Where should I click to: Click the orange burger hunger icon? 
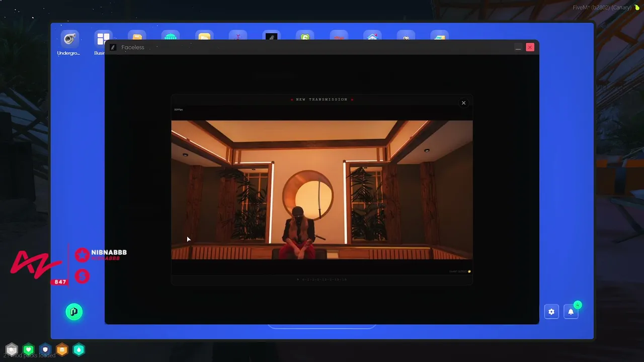62,349
